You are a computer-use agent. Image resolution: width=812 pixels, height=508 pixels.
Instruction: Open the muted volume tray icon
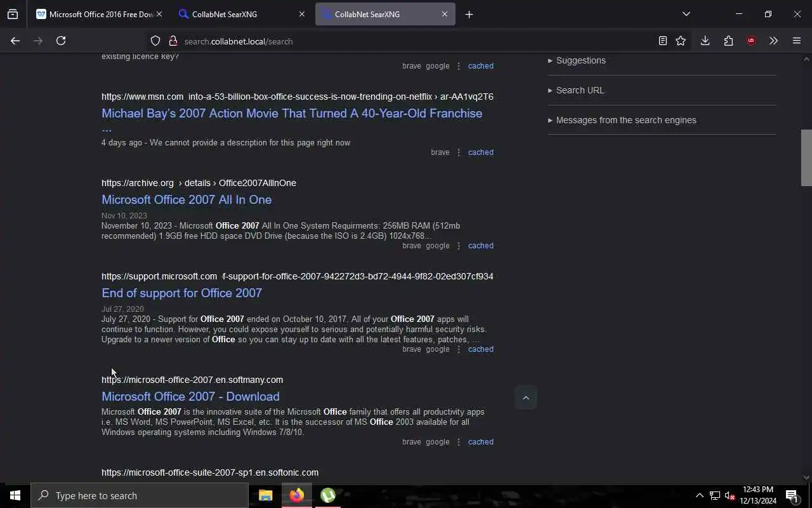(x=730, y=495)
